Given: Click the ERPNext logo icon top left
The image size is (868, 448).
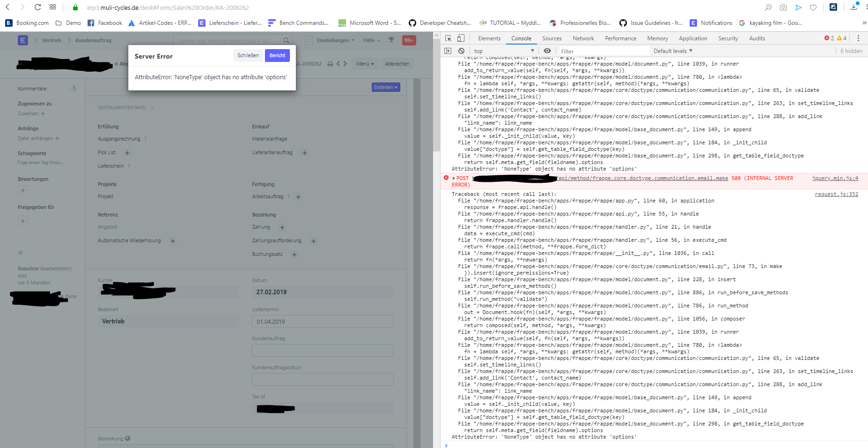Looking at the screenshot, I should point(22,40).
